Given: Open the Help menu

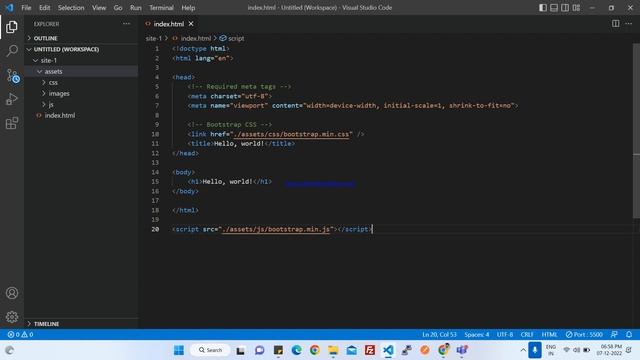Looking at the screenshot, I should click(x=188, y=7).
